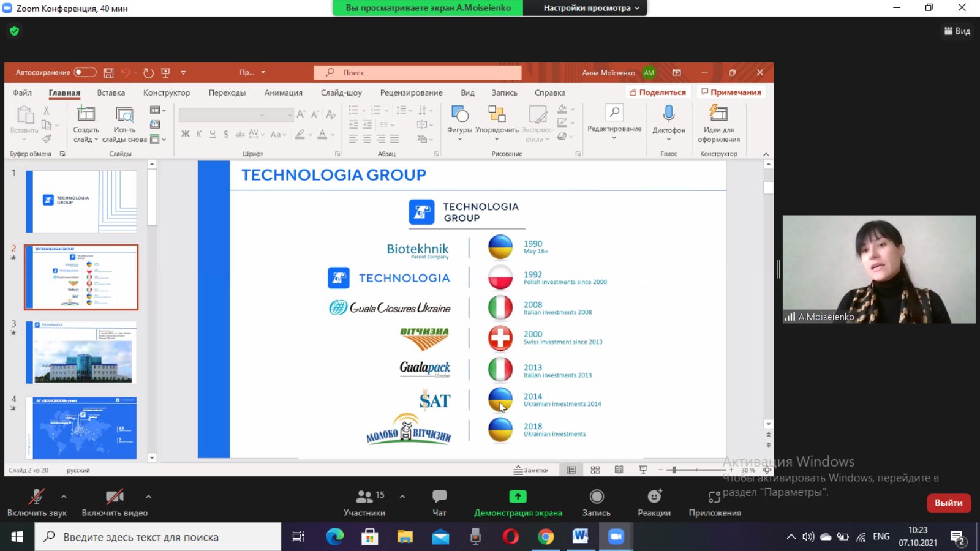Toggle text Shadow (S) formatting

click(226, 134)
